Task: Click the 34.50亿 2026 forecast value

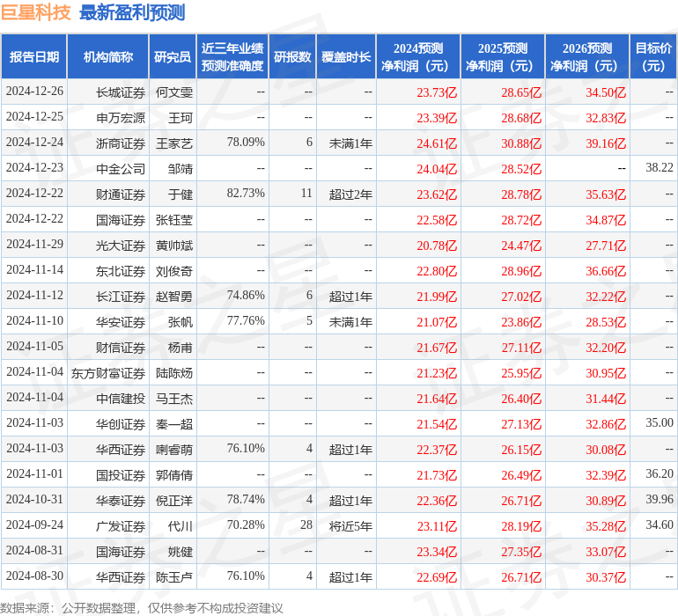Action: click(606, 92)
